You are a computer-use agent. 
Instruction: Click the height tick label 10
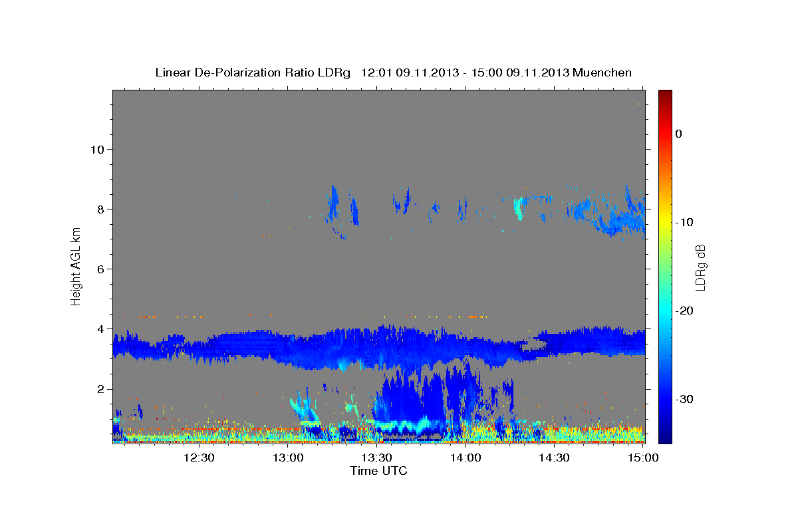click(96, 149)
